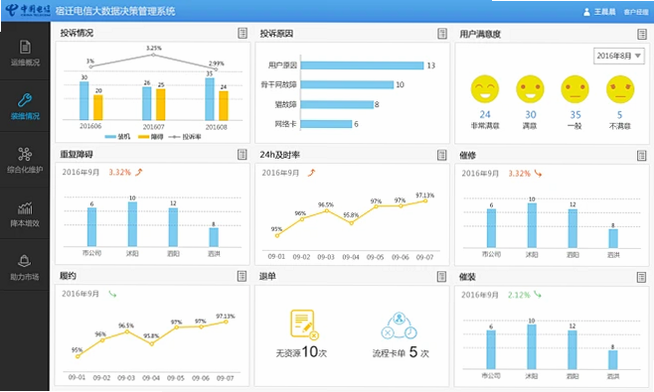Click the 客户经理 role label in header

click(x=636, y=12)
